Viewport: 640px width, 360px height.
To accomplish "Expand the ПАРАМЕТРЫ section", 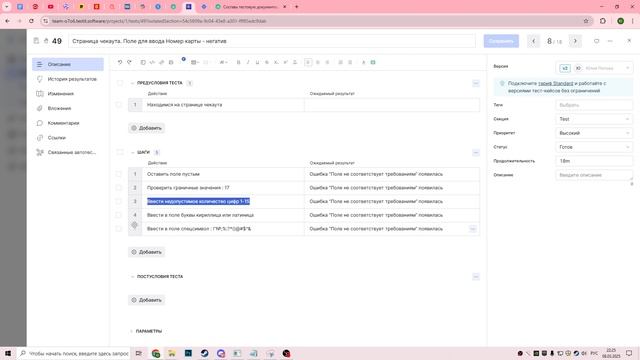I will pyautogui.click(x=131, y=331).
